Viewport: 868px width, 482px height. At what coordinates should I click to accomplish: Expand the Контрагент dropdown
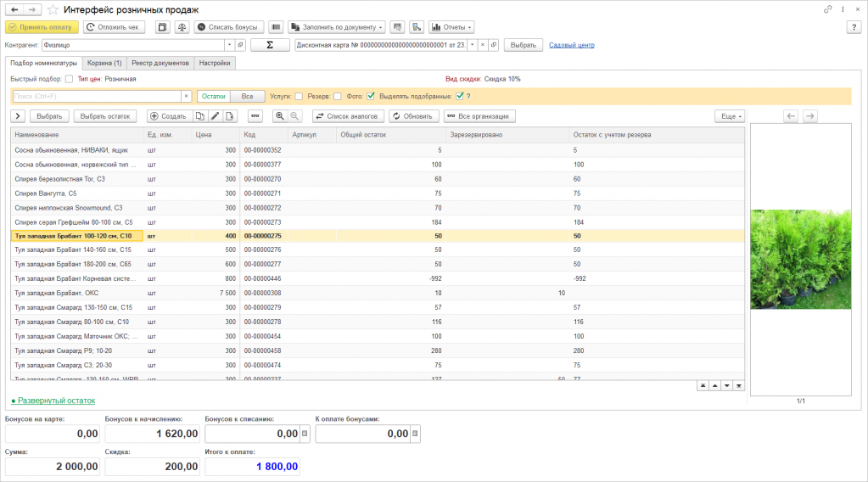pos(229,45)
